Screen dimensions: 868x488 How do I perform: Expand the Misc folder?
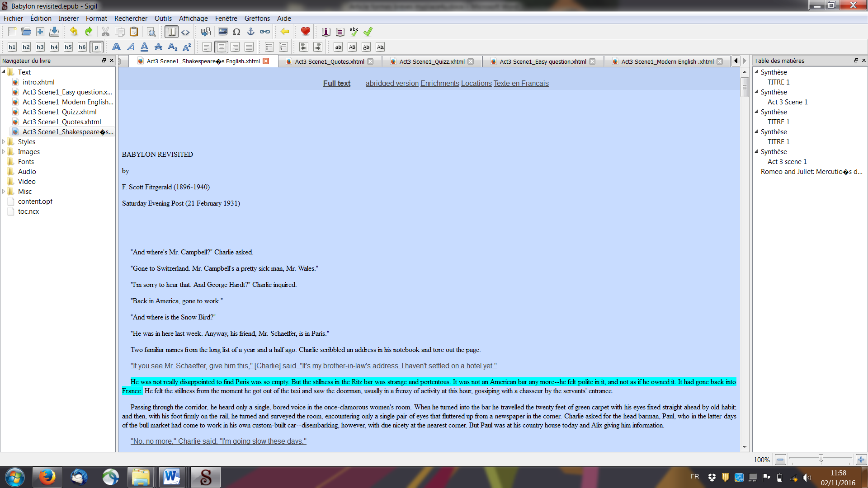tap(4, 192)
